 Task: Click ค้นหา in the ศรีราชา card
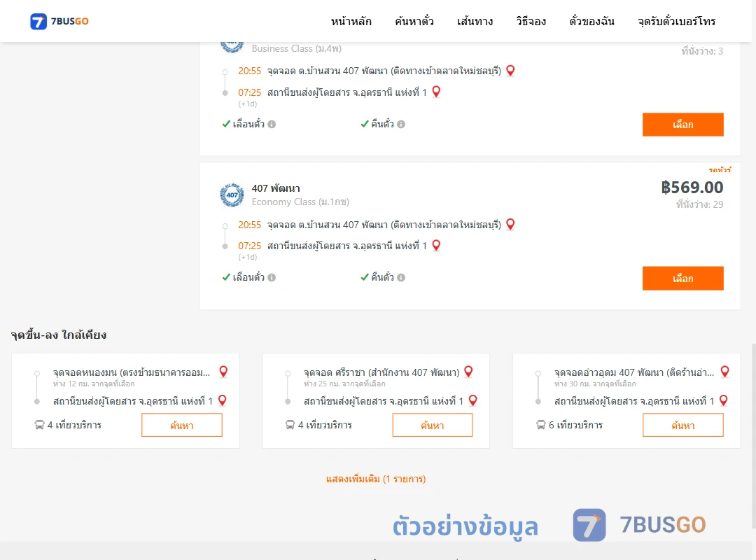click(433, 426)
